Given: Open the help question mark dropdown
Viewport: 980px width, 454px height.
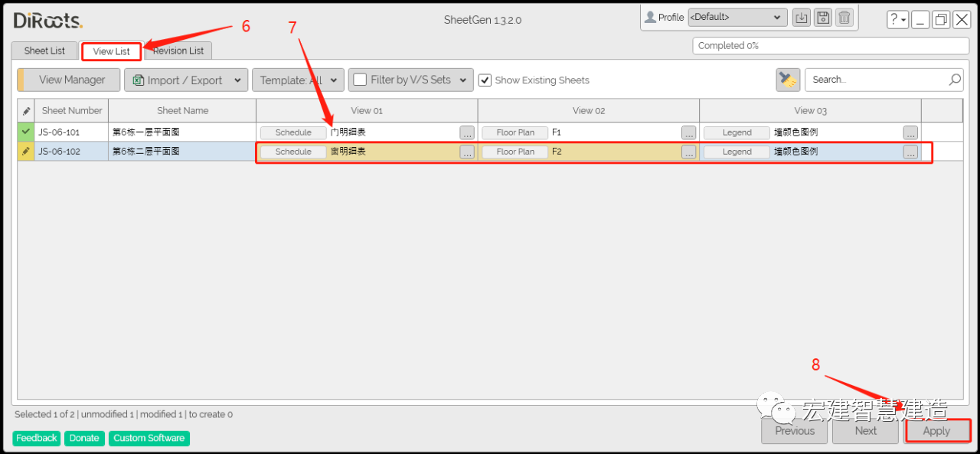Looking at the screenshot, I should tap(897, 20).
